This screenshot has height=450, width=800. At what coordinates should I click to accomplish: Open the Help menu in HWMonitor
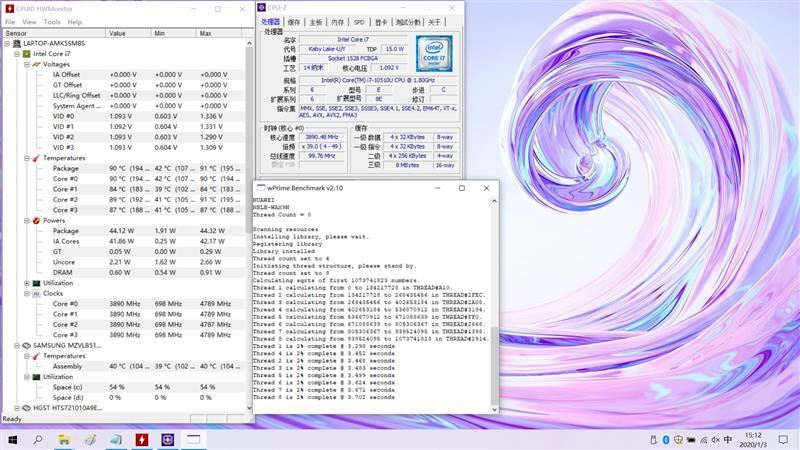click(74, 22)
